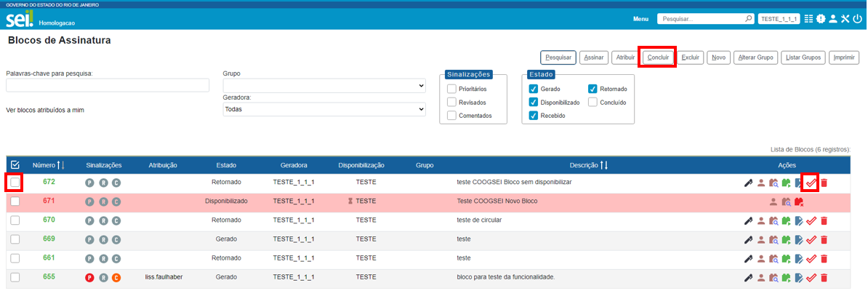The width and height of the screenshot is (868, 291).
Task: Click the power logout icon in the header
Action: click(857, 19)
